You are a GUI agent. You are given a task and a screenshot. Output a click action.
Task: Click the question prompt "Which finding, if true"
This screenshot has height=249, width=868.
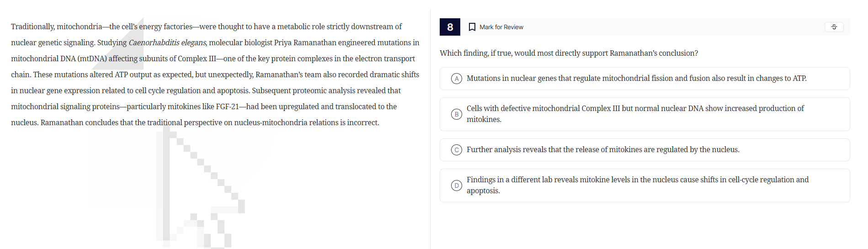point(568,53)
